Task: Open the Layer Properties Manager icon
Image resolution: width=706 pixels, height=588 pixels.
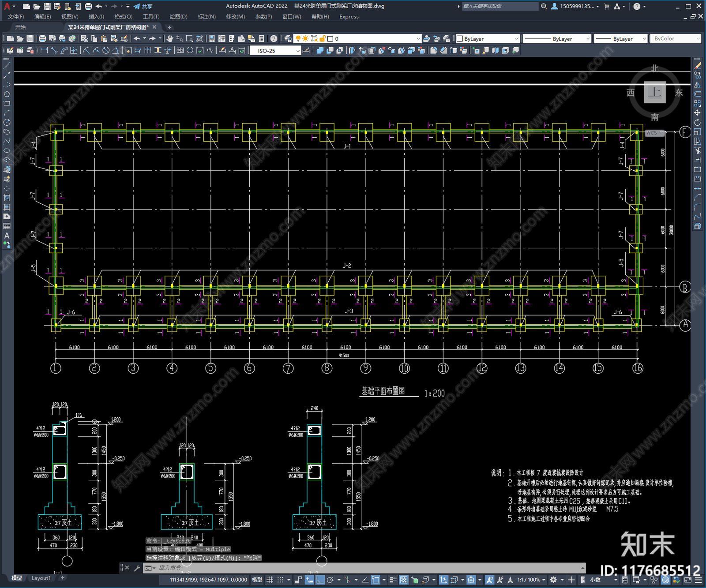Action: point(288,39)
